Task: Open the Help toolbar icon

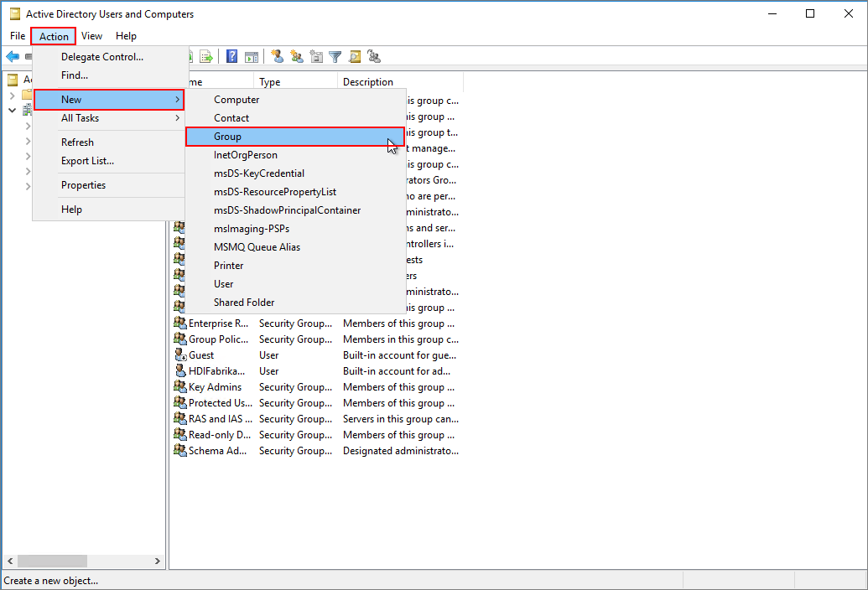Action: (231, 56)
